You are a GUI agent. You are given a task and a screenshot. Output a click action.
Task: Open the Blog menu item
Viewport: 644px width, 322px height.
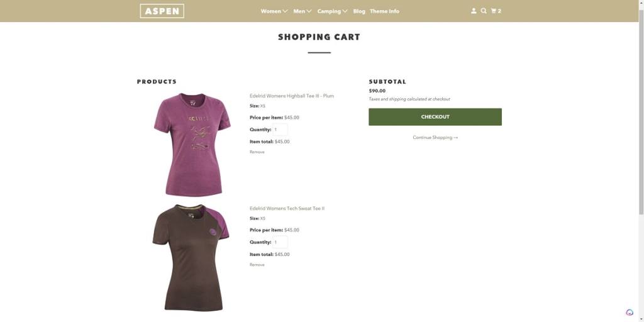tap(359, 11)
